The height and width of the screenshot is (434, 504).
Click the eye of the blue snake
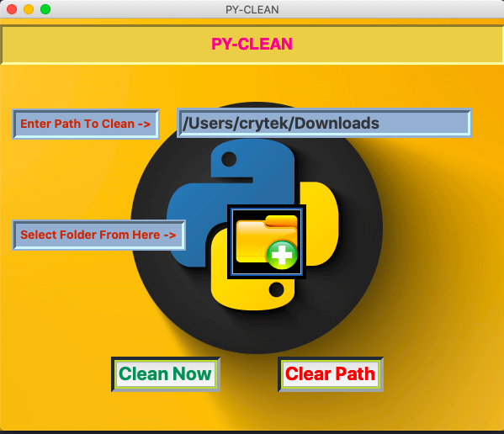[x=229, y=159]
